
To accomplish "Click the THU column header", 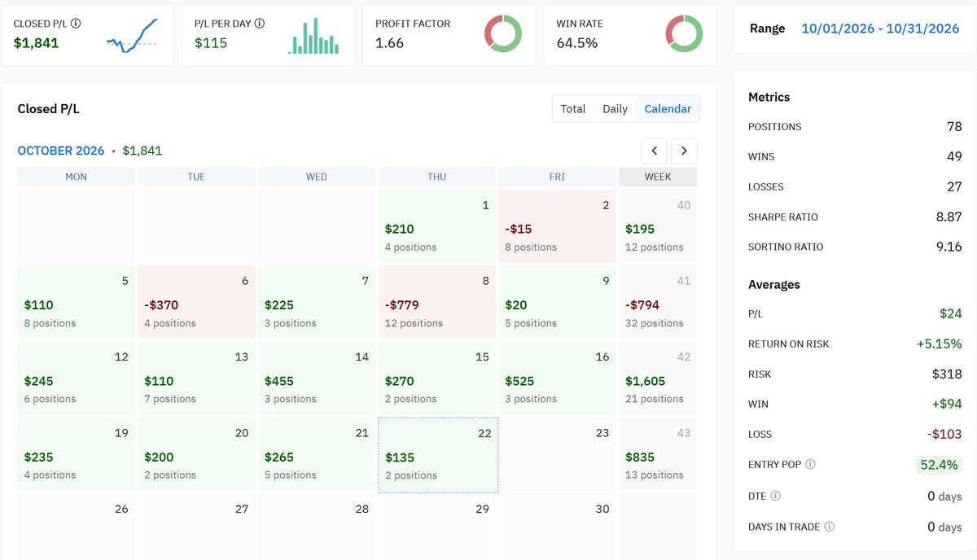I will tap(436, 177).
